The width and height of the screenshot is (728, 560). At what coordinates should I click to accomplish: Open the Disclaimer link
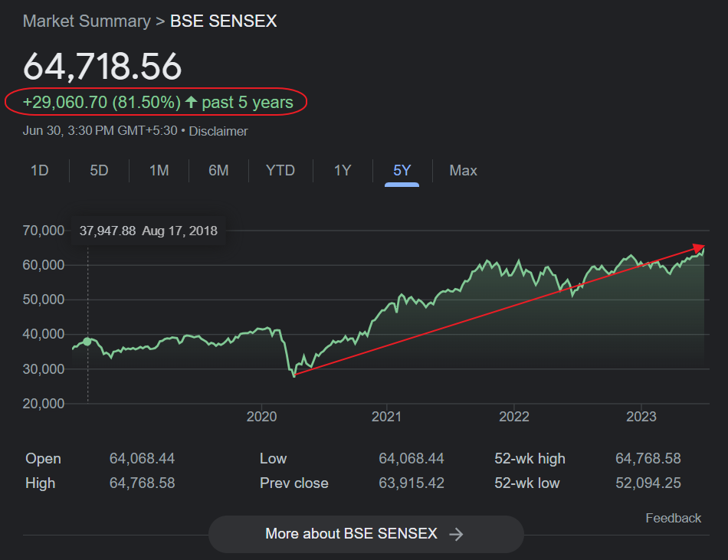pos(218,131)
